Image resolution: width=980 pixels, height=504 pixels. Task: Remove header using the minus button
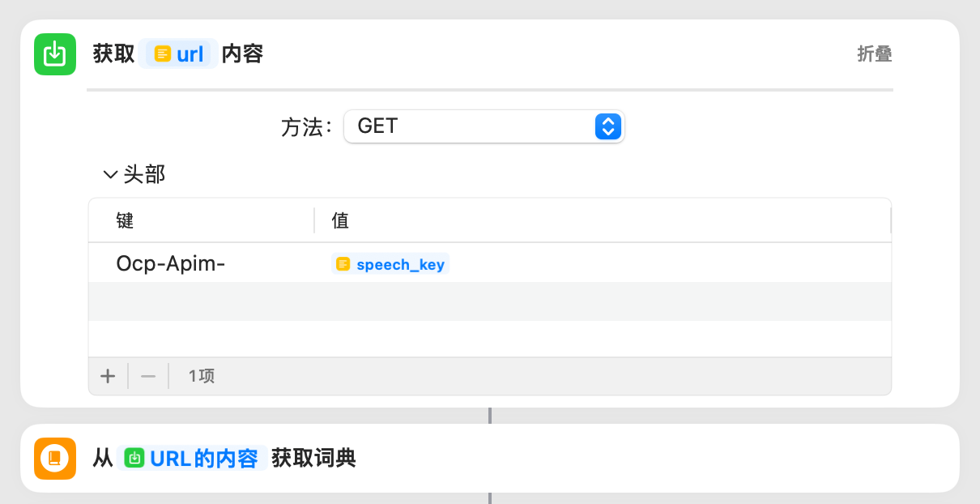click(148, 376)
